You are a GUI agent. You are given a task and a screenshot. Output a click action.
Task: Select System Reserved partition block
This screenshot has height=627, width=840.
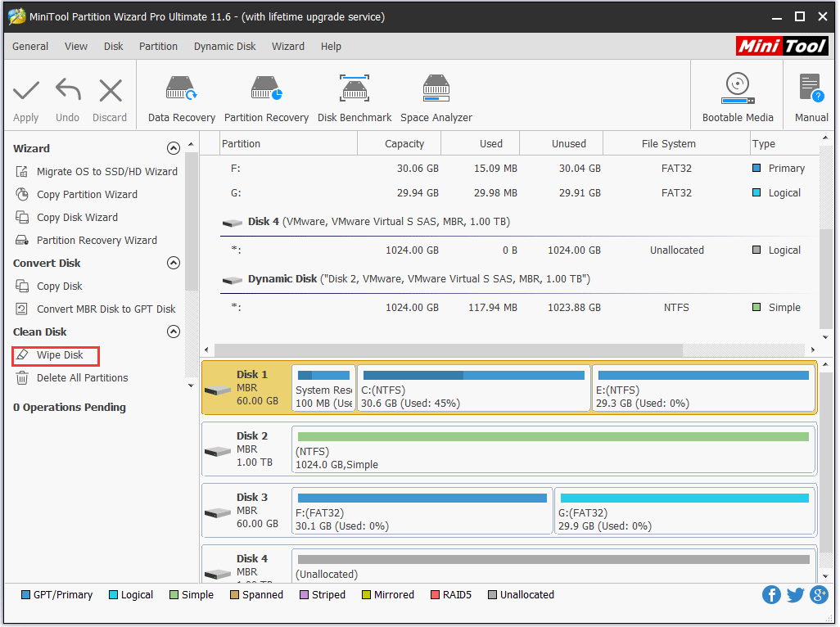(323, 388)
